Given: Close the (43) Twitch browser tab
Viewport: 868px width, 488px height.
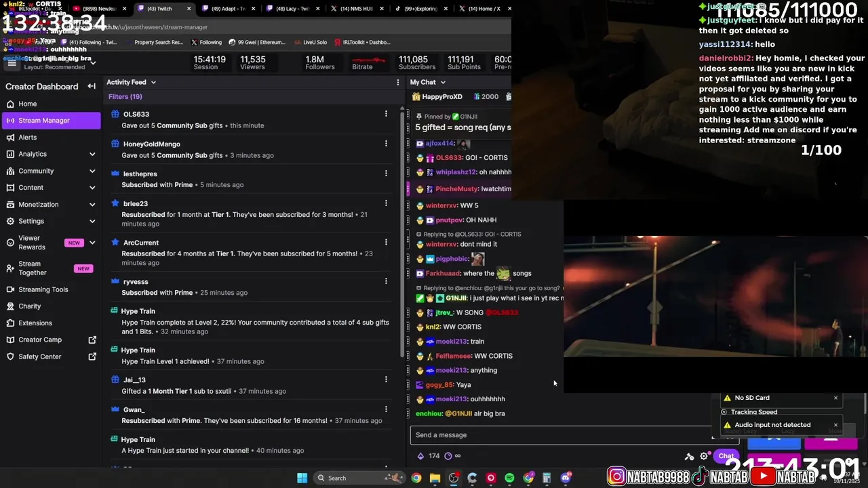Looking at the screenshot, I should 189,9.
